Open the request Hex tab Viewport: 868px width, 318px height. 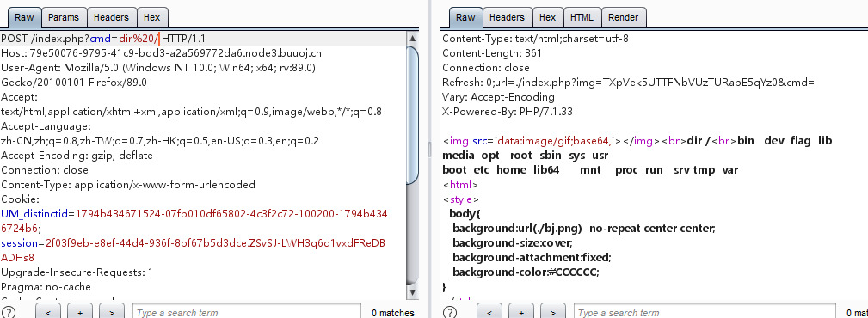coord(151,17)
